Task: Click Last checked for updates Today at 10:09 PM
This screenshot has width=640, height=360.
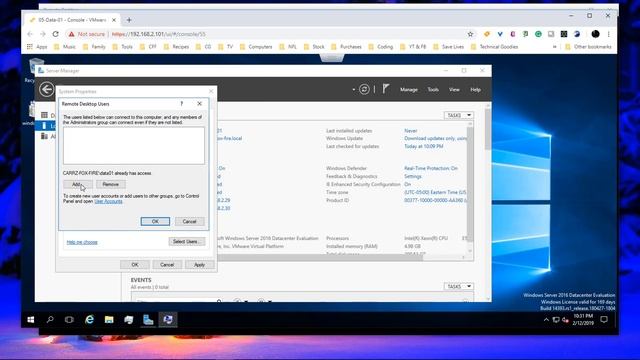Action: point(424,146)
